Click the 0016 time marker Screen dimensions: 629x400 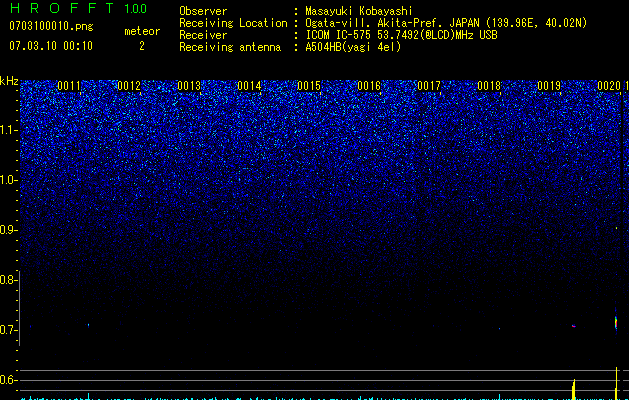click(x=369, y=86)
